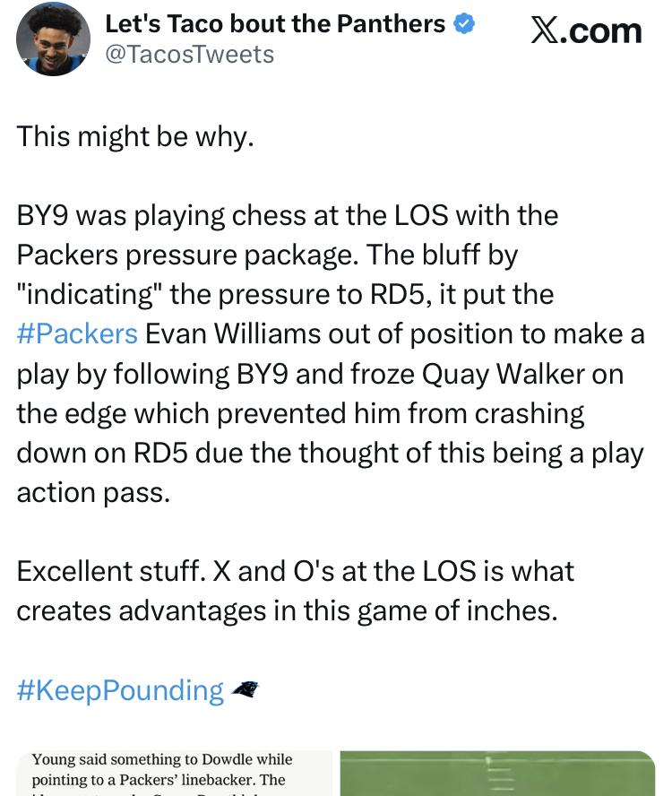Viewport: 672px width, 796px height.
Task: Click the words "action pass."
Action: [93, 492]
